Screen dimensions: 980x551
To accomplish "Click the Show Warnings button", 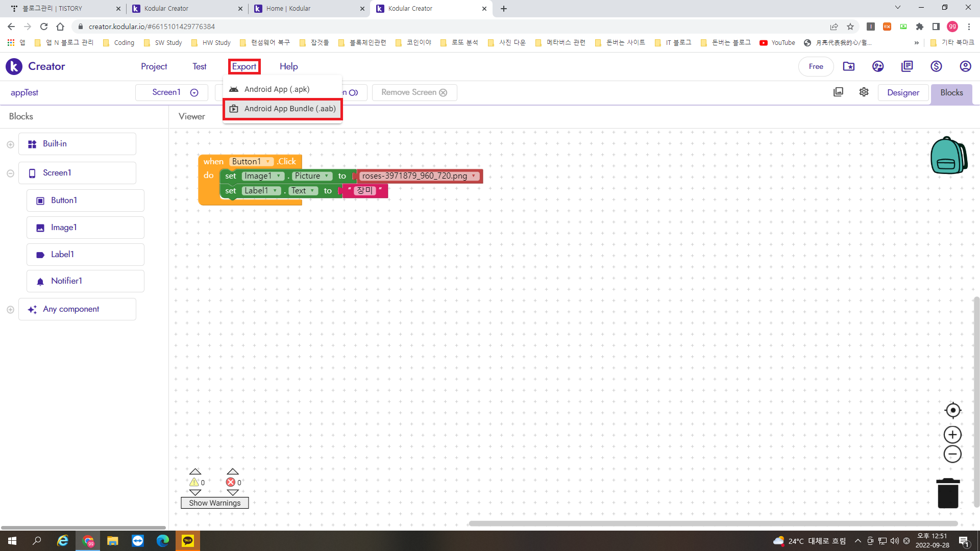I will coord(214,503).
